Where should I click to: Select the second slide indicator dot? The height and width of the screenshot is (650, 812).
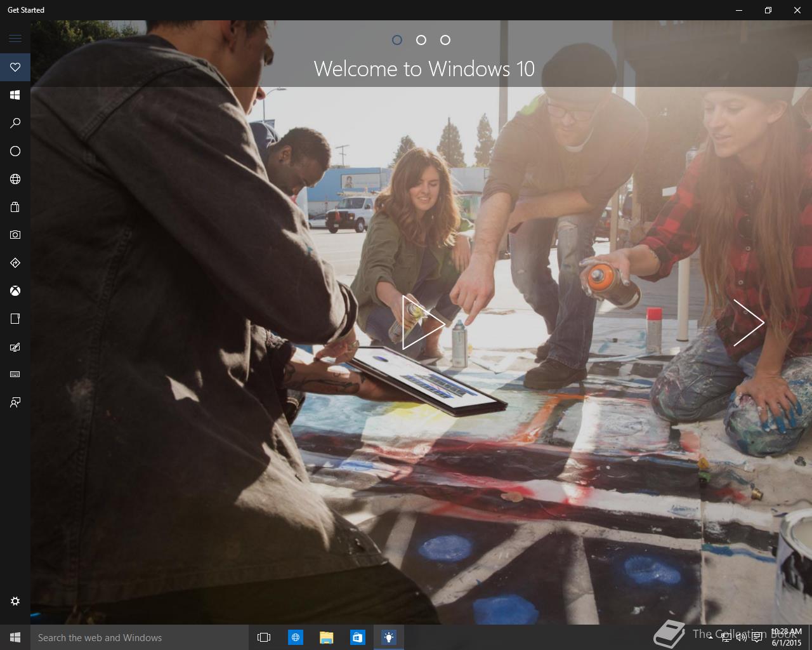421,40
